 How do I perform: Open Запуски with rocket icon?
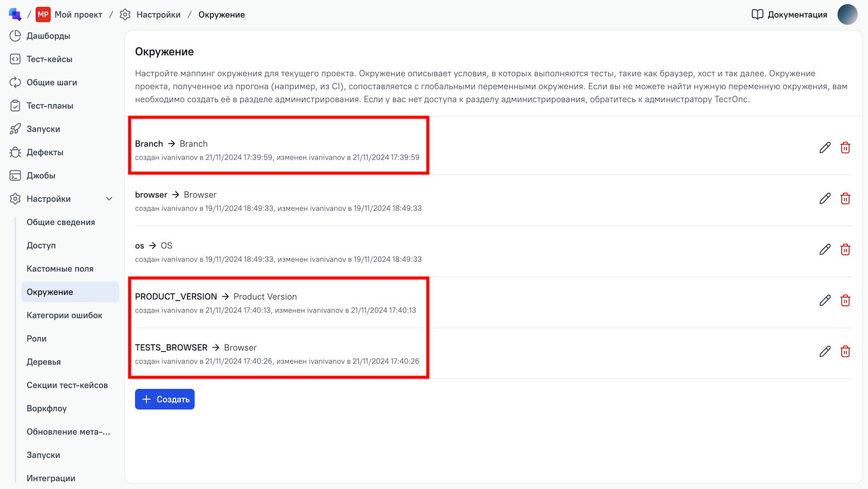click(43, 129)
